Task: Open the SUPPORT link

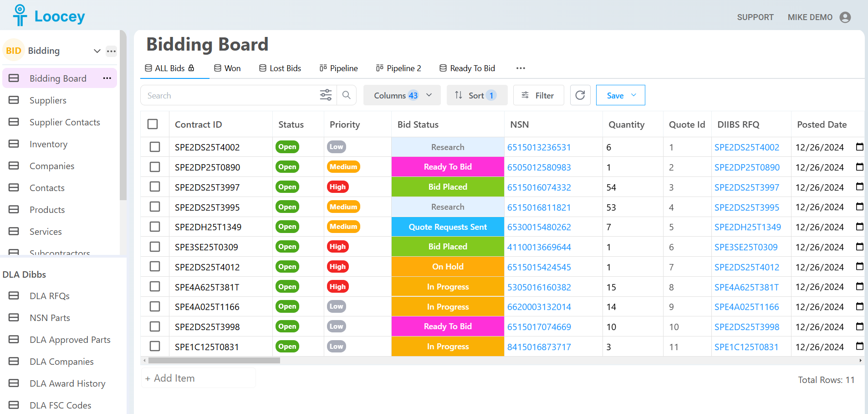Action: click(756, 17)
